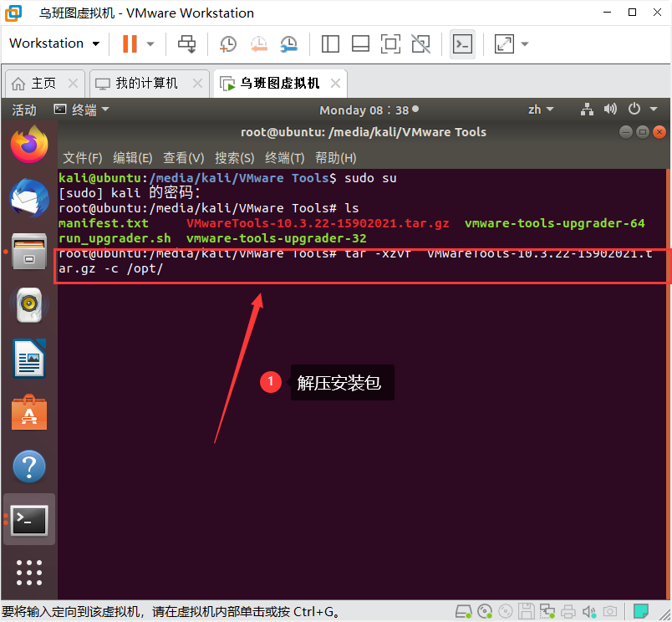
Task: Click vmware-tools-upgrader-64 in terminal output
Action: (555, 223)
